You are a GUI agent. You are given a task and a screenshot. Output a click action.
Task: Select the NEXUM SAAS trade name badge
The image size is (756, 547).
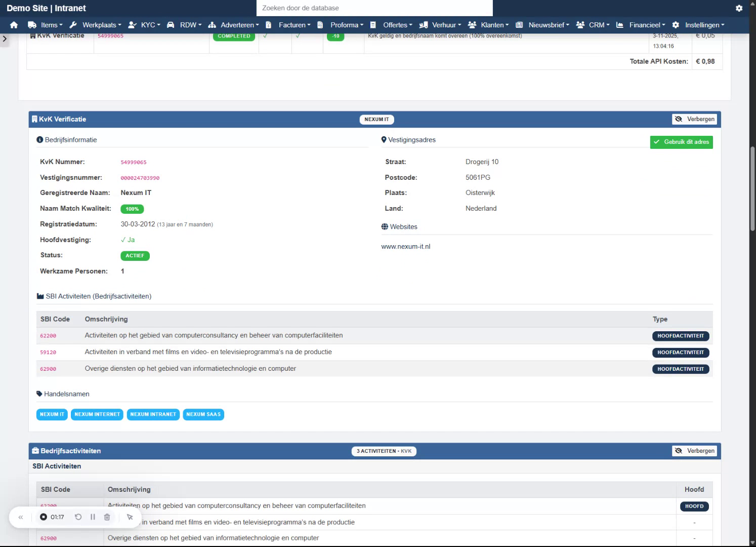coord(203,414)
